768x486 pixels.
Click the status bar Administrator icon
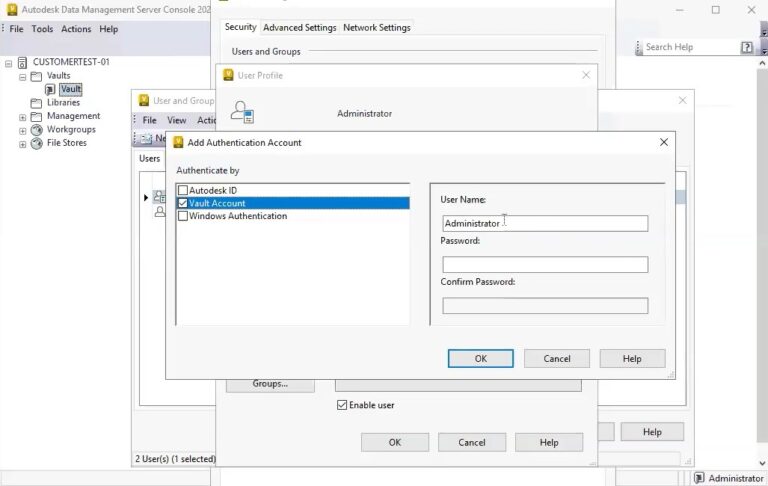tap(699, 478)
